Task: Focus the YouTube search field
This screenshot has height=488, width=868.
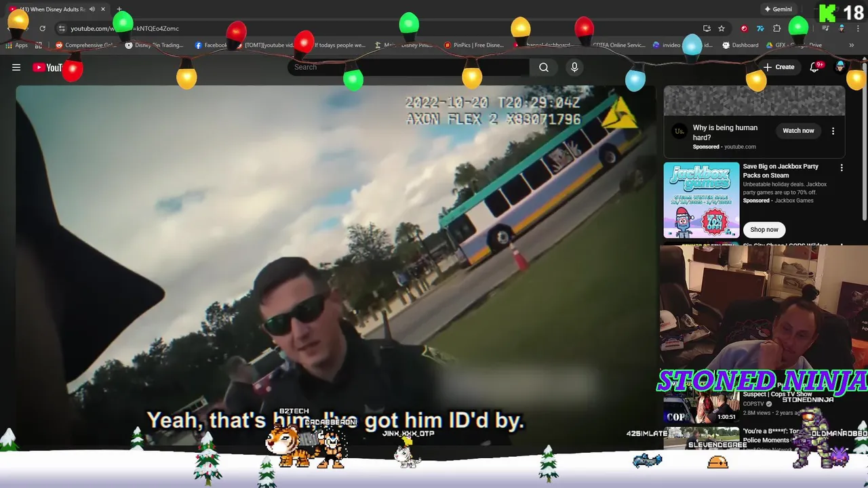Action: 408,67
